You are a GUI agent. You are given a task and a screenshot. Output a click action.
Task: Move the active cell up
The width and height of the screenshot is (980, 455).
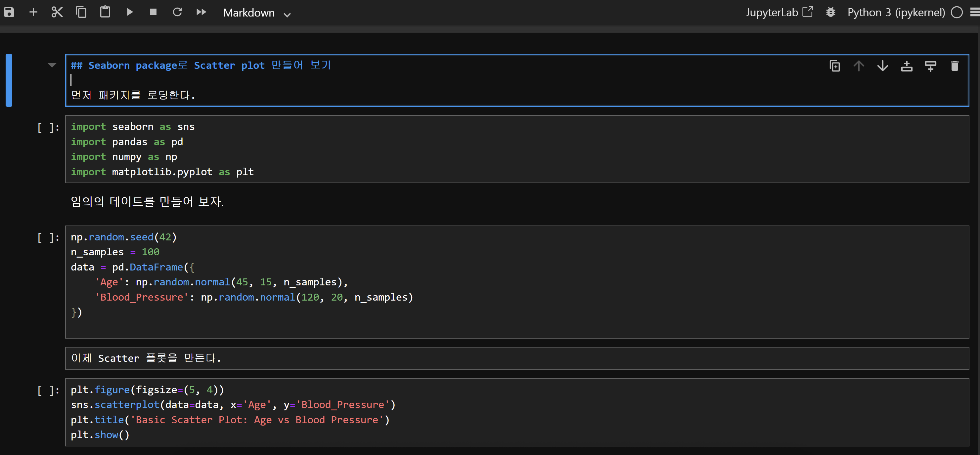(x=859, y=66)
